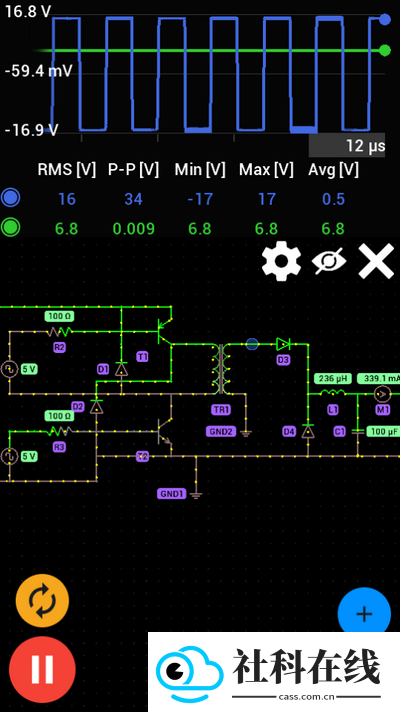This screenshot has width=400, height=712.
Task: Select the 236 µH value label
Action: [333, 378]
